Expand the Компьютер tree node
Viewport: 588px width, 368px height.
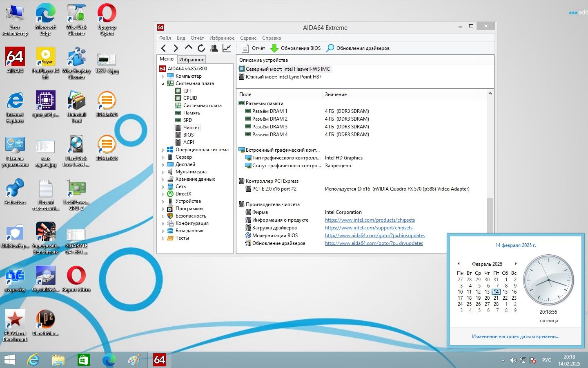[x=163, y=76]
